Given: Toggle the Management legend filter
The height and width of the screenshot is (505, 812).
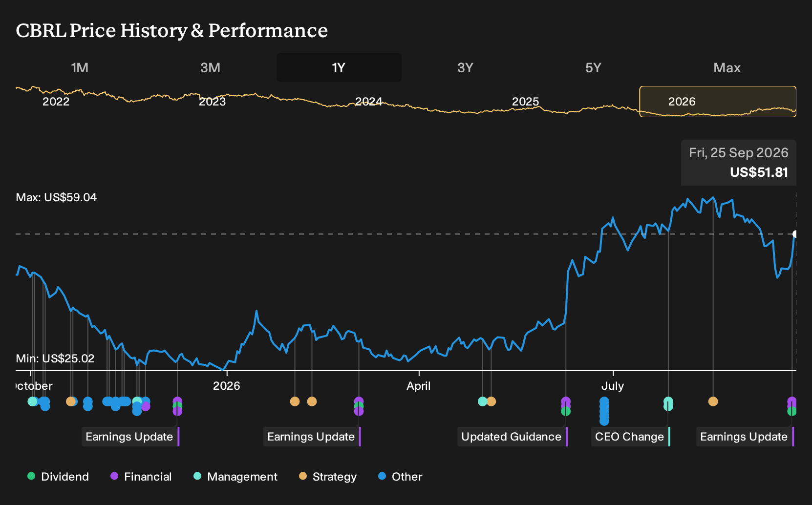Looking at the screenshot, I should 235,477.
